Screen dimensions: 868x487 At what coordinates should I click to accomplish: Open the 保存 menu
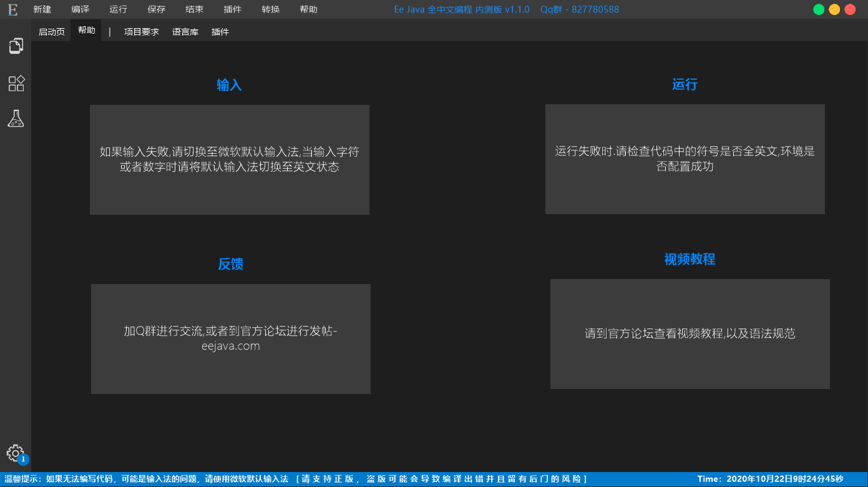(x=157, y=9)
